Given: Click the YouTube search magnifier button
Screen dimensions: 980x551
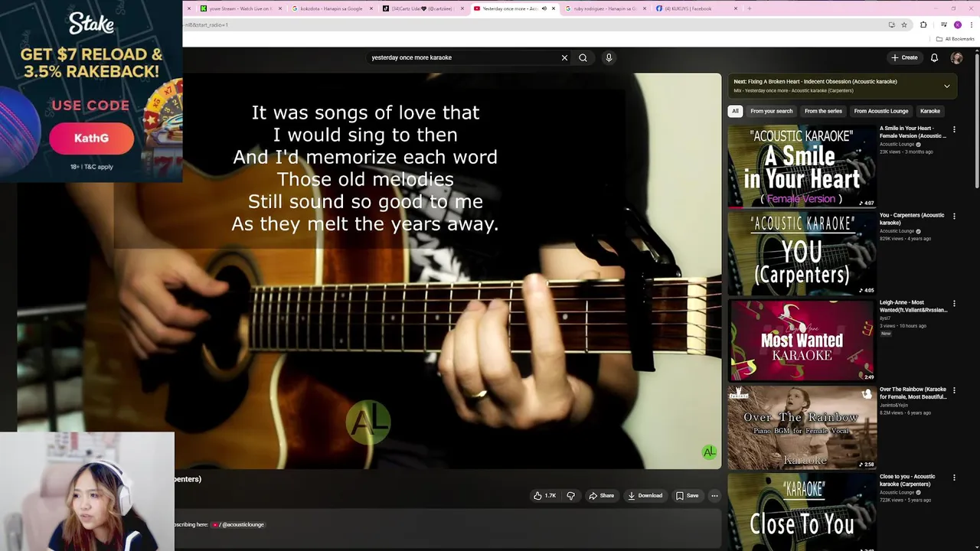Looking at the screenshot, I should pos(583,57).
